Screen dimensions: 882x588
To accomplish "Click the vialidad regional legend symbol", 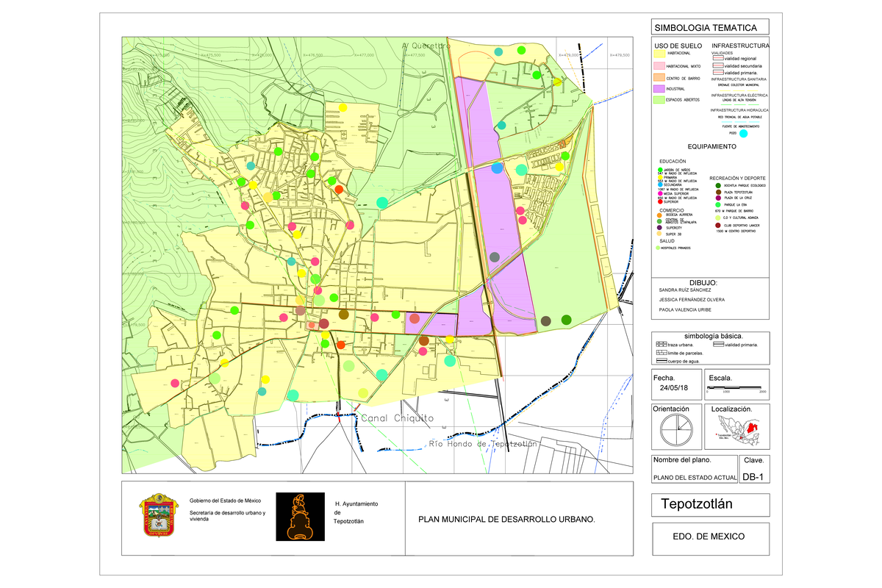I will click(x=717, y=58).
